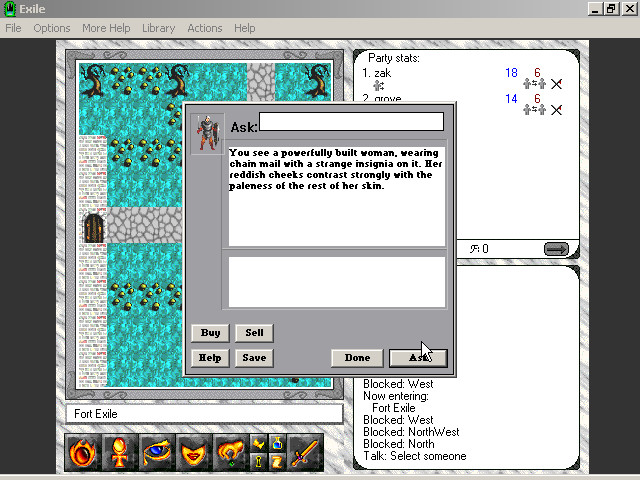Click the NPC description text box
This screenshot has height=480, width=640.
pos(337,196)
